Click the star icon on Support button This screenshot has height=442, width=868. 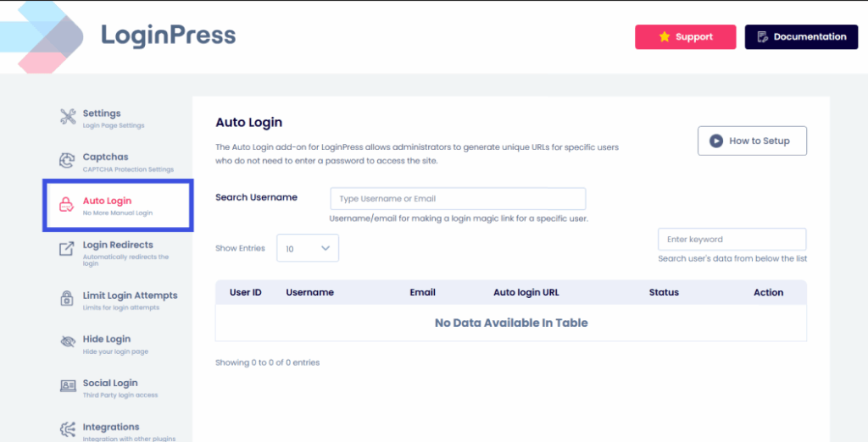(665, 36)
